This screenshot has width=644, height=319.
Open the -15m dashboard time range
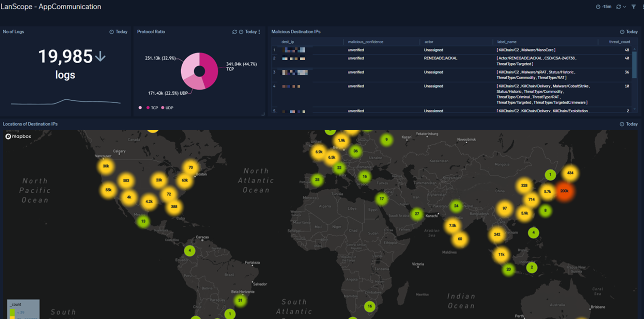coord(603,7)
